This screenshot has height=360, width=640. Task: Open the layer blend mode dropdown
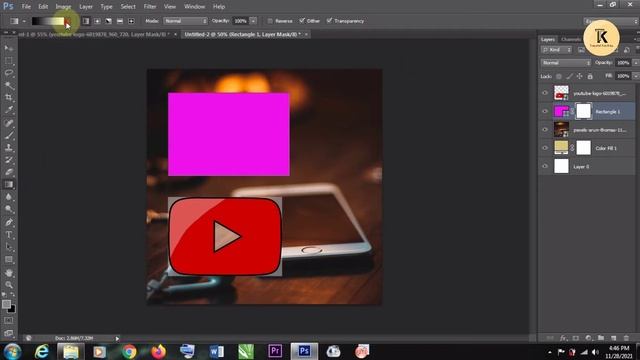point(566,63)
